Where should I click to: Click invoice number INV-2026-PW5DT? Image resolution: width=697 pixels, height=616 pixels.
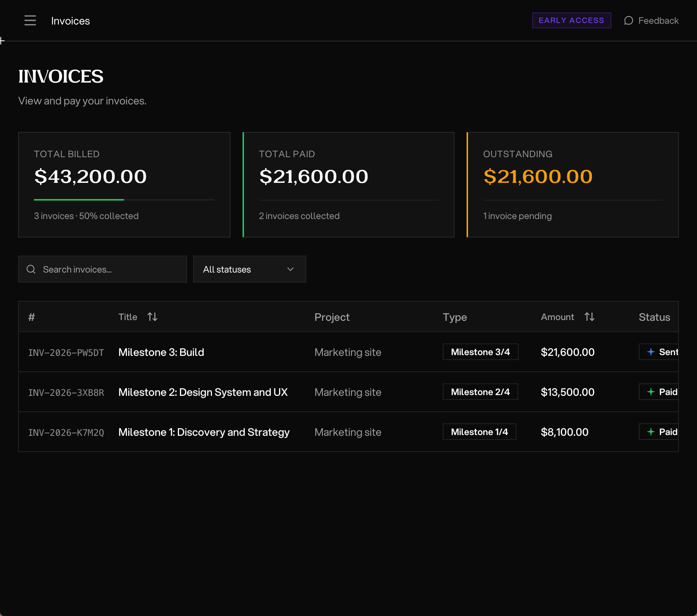point(66,352)
